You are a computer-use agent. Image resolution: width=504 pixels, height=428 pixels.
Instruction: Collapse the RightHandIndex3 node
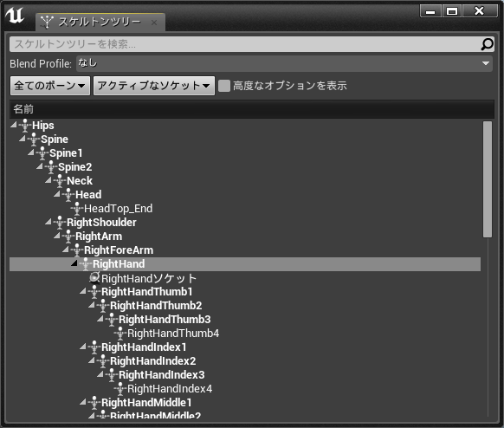100,374
